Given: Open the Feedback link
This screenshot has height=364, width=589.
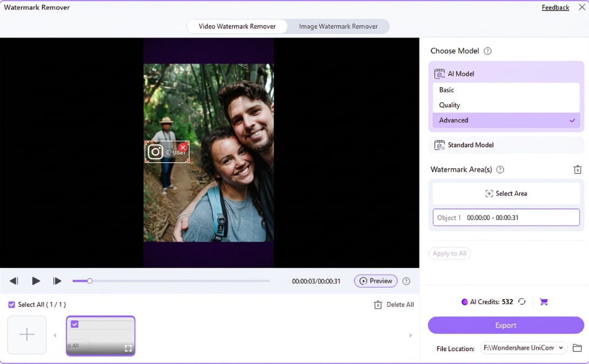Looking at the screenshot, I should 555,7.
